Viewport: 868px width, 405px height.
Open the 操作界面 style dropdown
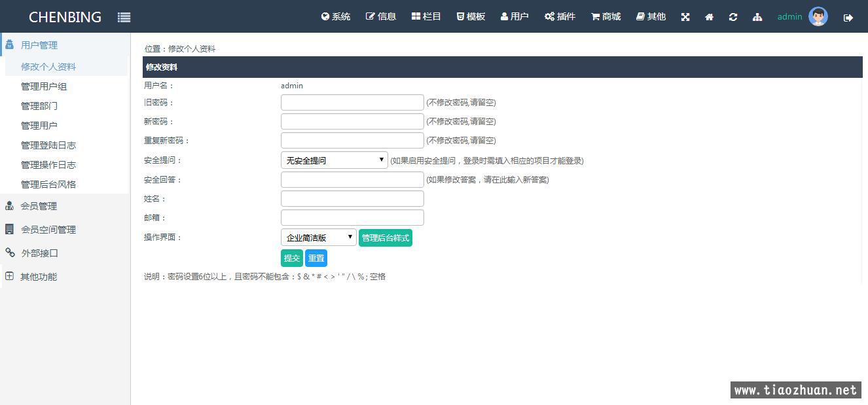(319, 238)
